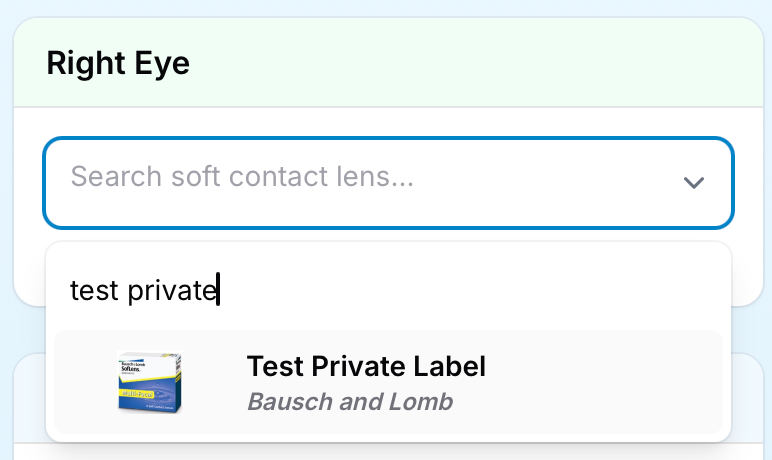Click the Test Private Label result title
This screenshot has height=460, width=772.
click(366, 367)
